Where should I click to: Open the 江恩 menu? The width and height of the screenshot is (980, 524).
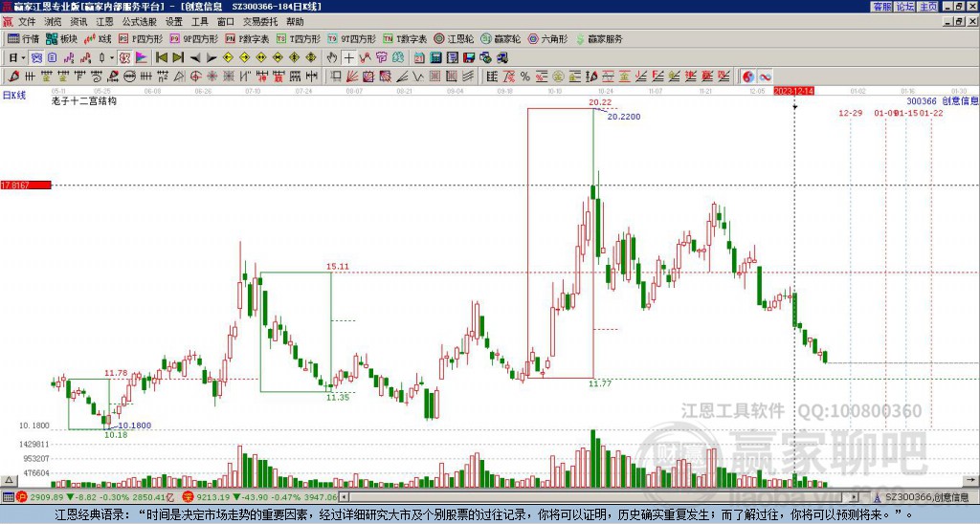coord(104,22)
